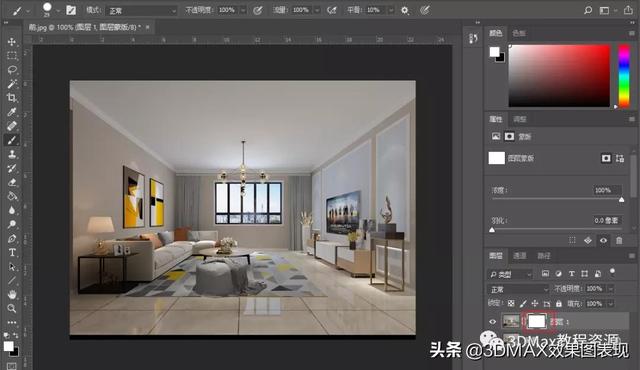Select the Crop tool
The width and height of the screenshot is (640, 370).
pos(12,97)
